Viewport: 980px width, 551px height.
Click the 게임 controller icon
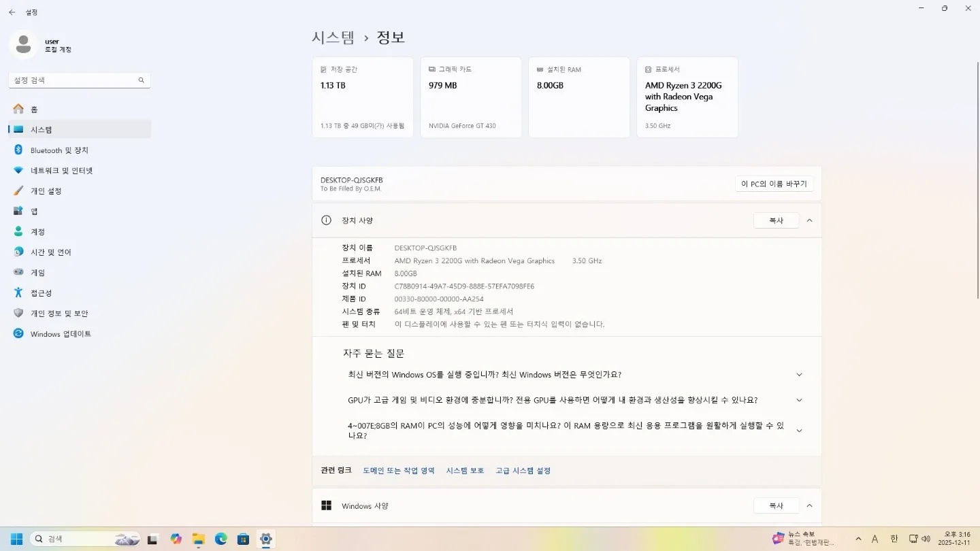coord(18,273)
